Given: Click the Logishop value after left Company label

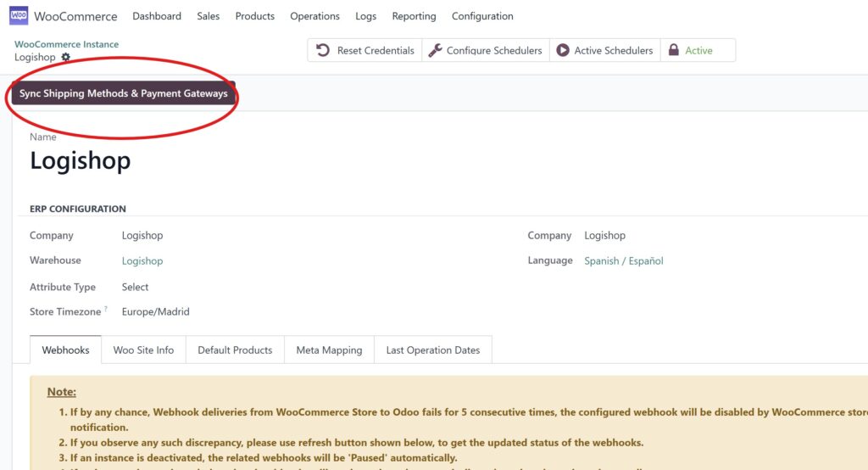Looking at the screenshot, I should (x=142, y=235).
